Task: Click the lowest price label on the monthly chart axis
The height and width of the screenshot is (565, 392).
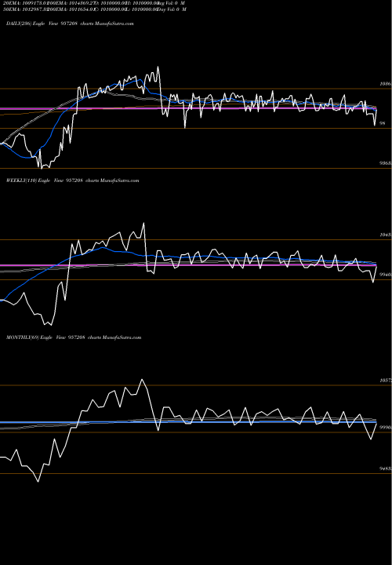Action: point(386,468)
